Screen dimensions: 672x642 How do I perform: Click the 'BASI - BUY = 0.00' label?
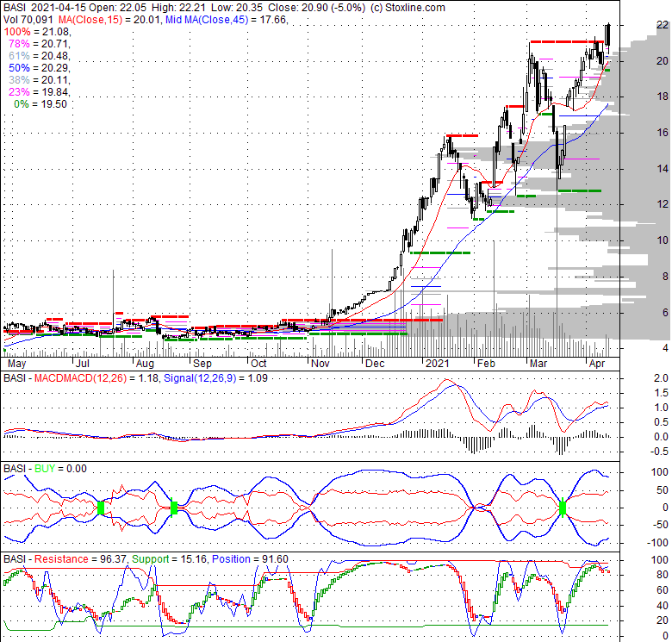tap(45, 469)
